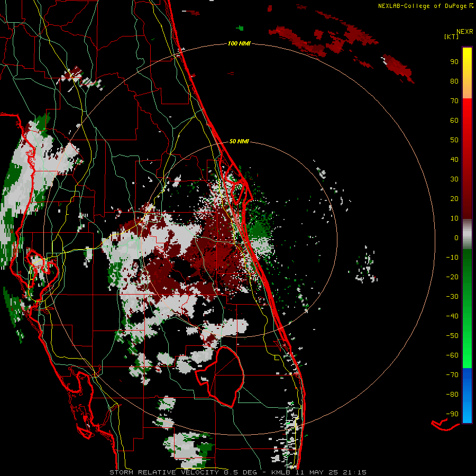Screen dimensions: 476x476
Task: Click the 70 label on the velocity scale
Action: [454, 100]
